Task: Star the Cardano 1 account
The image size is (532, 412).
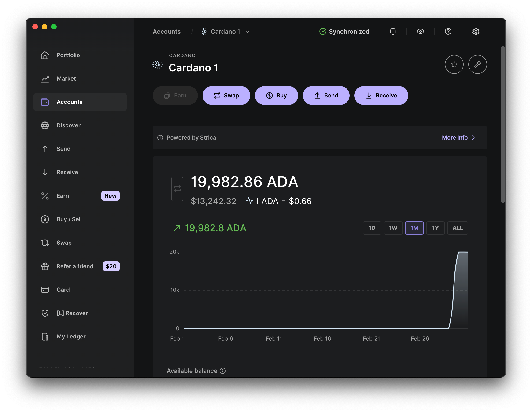Action: tap(454, 64)
